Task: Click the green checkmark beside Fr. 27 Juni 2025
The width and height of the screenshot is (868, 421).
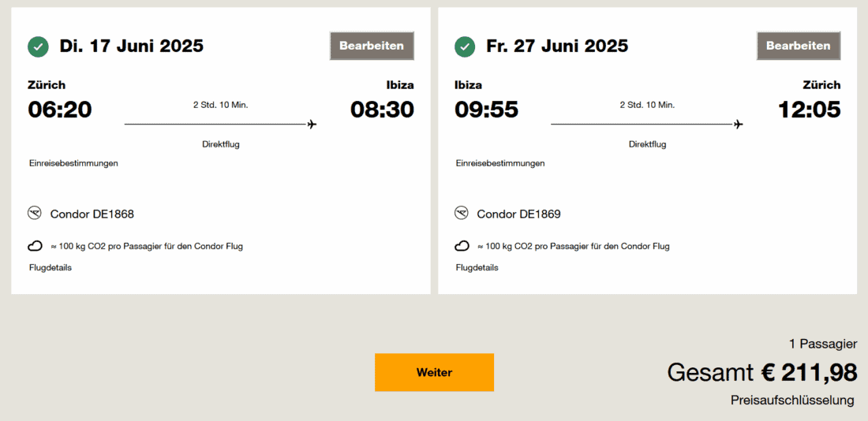Action: (465, 47)
